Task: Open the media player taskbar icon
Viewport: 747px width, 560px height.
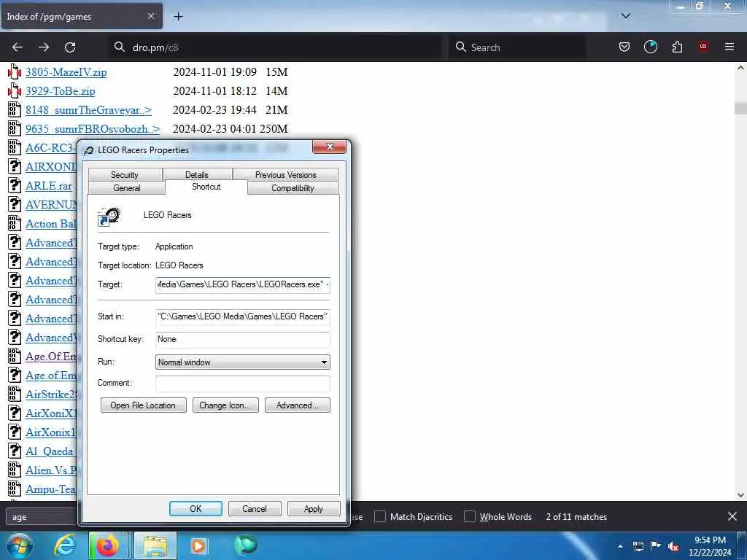Action: (x=198, y=545)
